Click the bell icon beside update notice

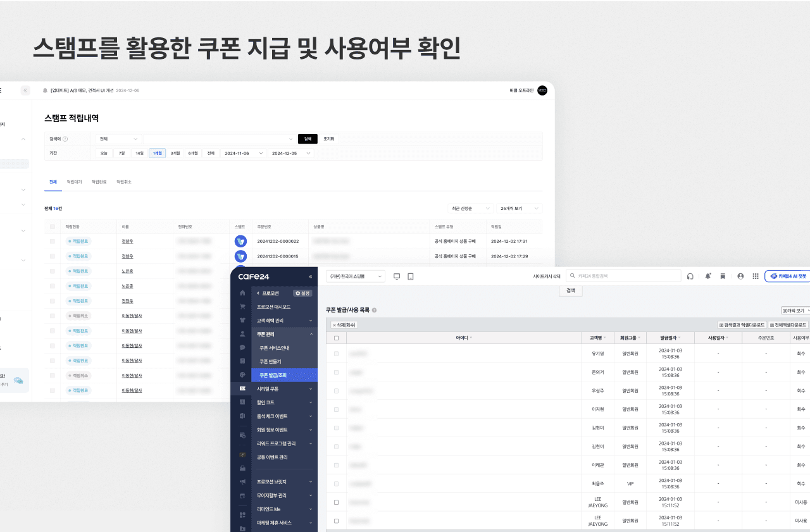click(45, 90)
